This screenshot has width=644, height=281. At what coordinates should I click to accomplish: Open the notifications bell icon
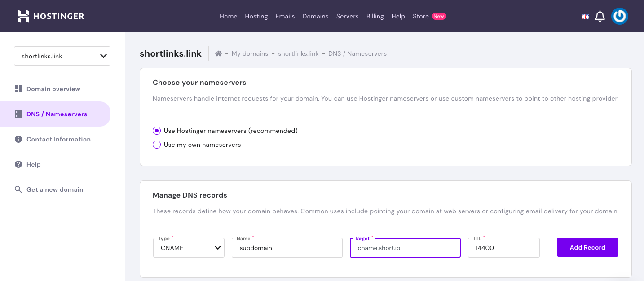point(600,17)
